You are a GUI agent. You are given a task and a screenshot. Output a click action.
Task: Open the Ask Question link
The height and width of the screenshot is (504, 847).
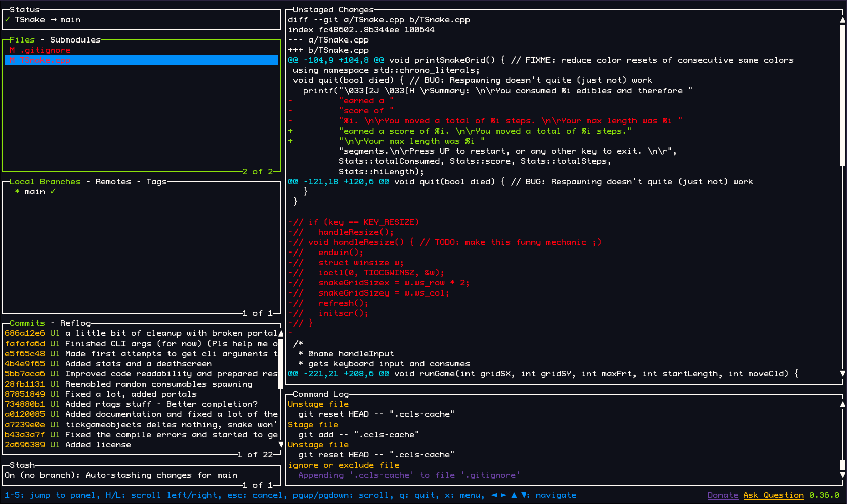click(774, 495)
